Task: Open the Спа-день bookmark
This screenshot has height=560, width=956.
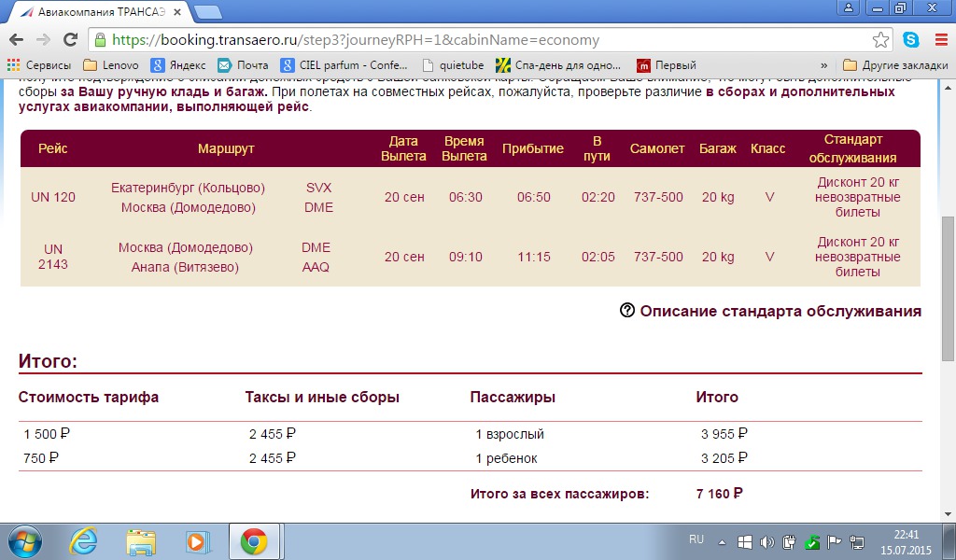Action: tap(558, 65)
